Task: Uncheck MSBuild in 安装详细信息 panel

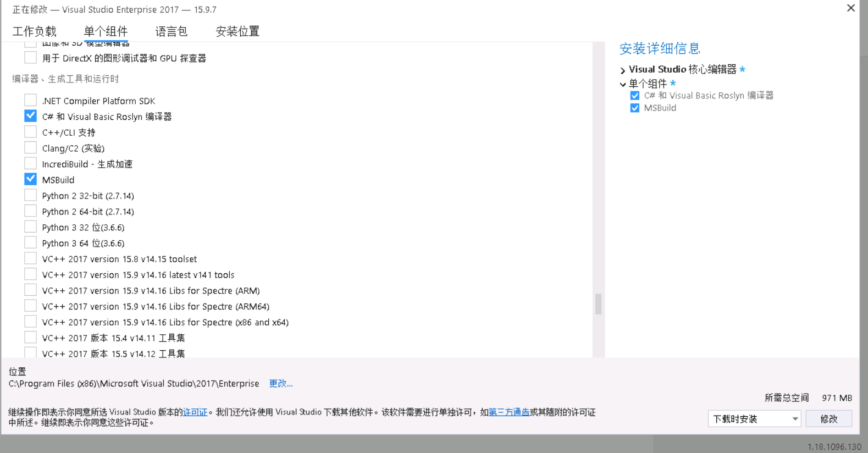Action: [x=635, y=108]
